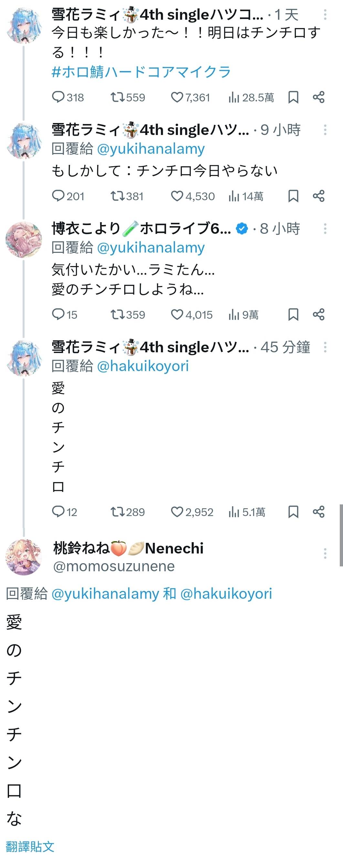The width and height of the screenshot is (343, 868).
Task: Retweet the post with 559 retweets
Action: pos(117,98)
